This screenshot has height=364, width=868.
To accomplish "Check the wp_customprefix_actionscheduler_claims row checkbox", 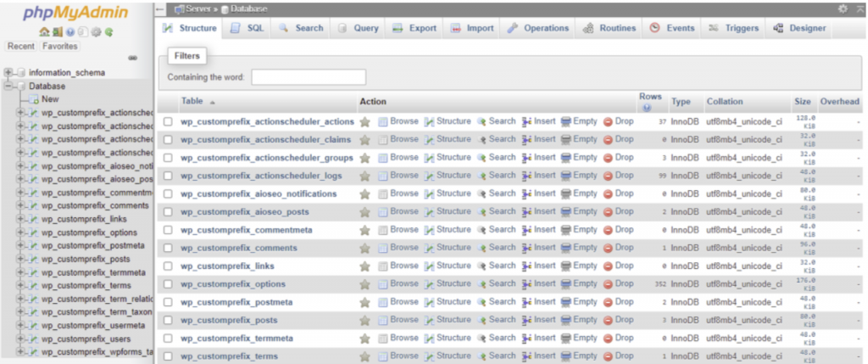I will click(x=168, y=140).
